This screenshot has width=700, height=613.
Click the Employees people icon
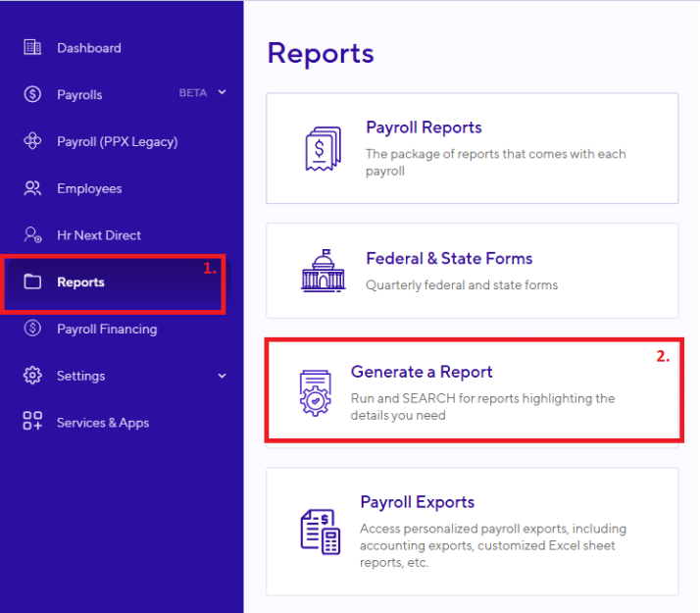click(32, 188)
